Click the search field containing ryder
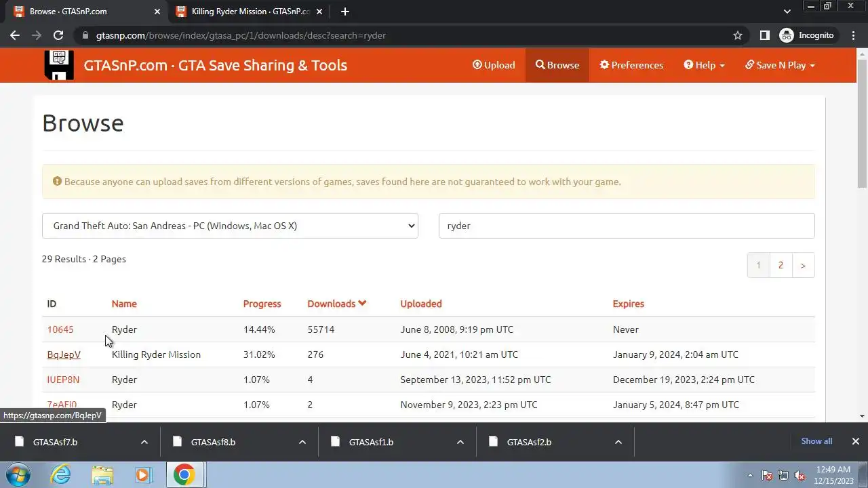Image resolution: width=868 pixels, height=488 pixels. [627, 226]
